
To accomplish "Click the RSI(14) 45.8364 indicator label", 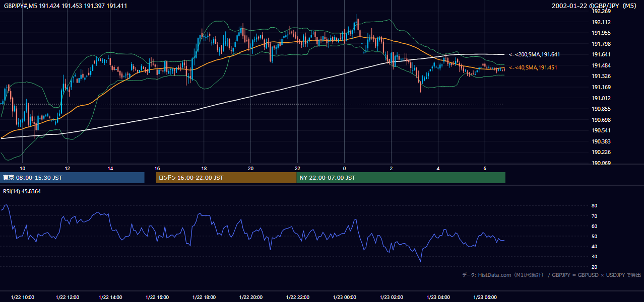I will [22, 191].
